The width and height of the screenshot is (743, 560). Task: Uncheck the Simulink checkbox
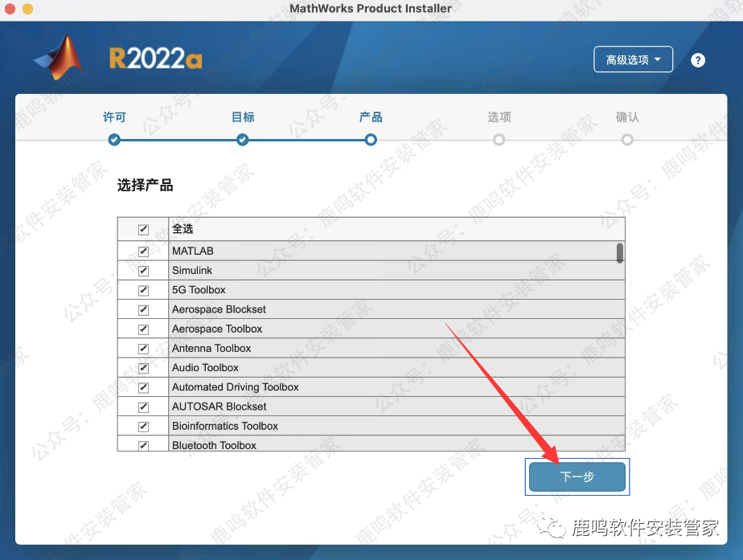[x=144, y=271]
